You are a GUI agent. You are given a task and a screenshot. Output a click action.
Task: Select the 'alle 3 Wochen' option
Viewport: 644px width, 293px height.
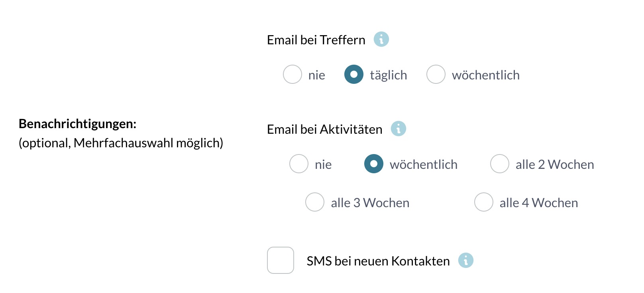click(314, 202)
